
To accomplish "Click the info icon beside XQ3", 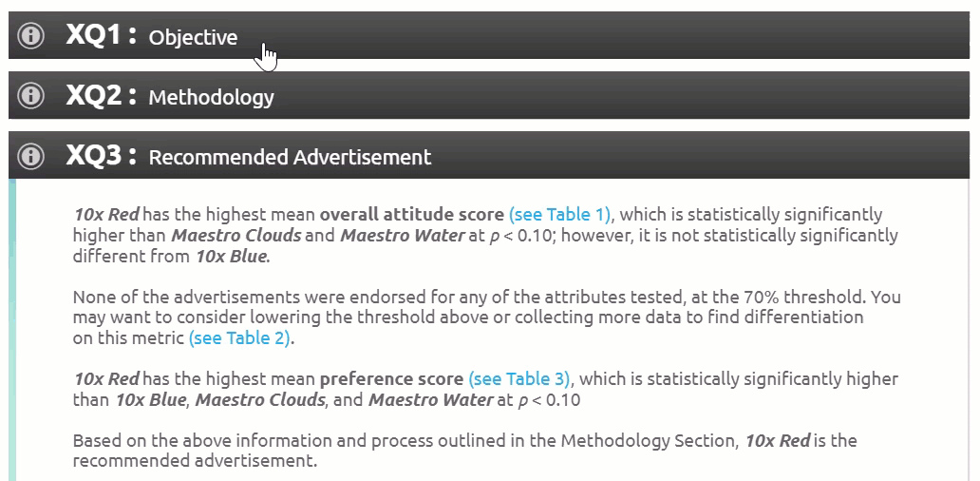I will coord(30,155).
